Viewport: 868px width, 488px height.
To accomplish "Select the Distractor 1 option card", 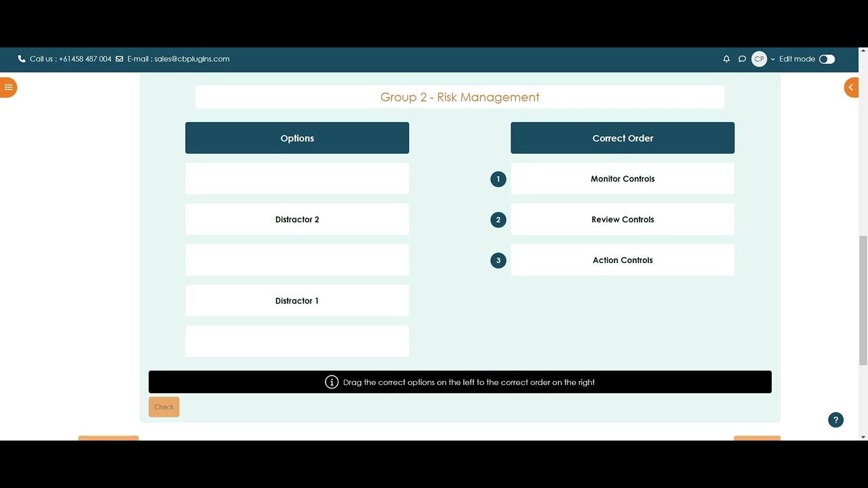I will pos(297,301).
